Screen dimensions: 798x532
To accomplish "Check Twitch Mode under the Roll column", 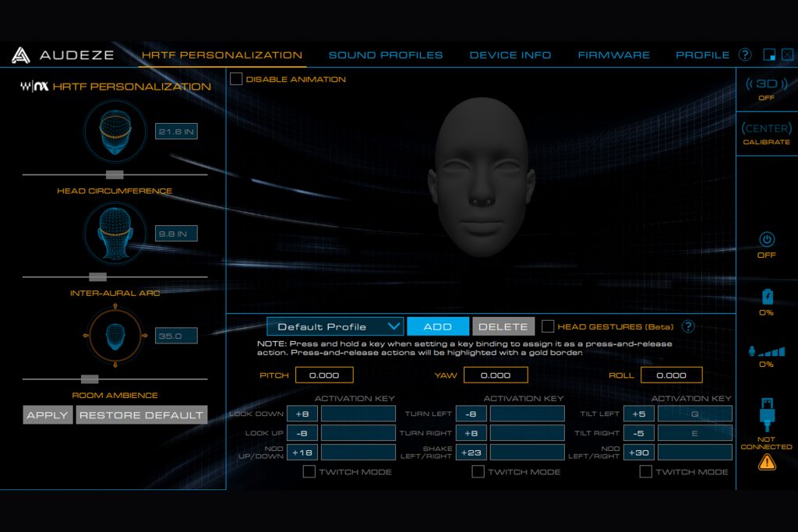I will pyautogui.click(x=645, y=471).
